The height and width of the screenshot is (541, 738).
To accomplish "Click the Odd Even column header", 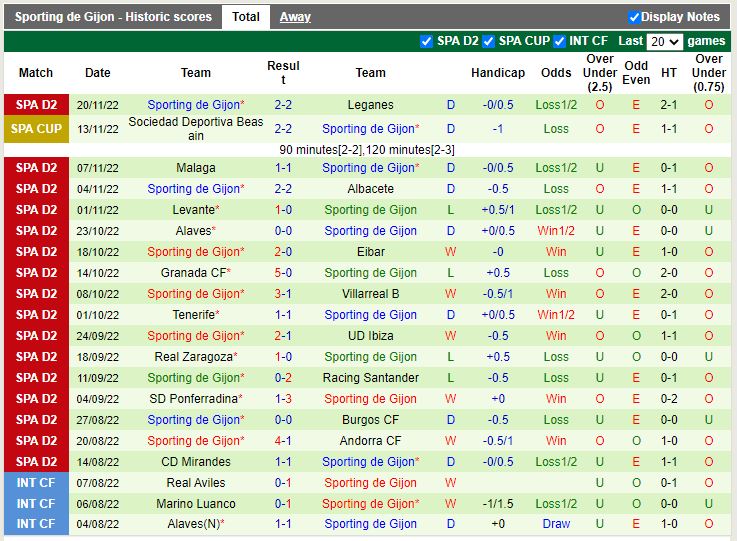I will 636,73.
